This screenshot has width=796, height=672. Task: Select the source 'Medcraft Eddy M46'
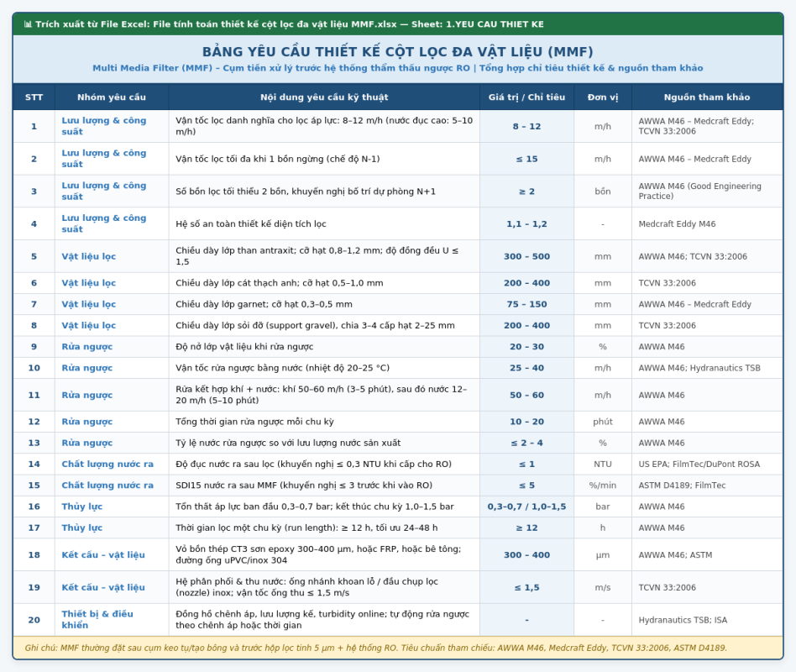click(678, 224)
